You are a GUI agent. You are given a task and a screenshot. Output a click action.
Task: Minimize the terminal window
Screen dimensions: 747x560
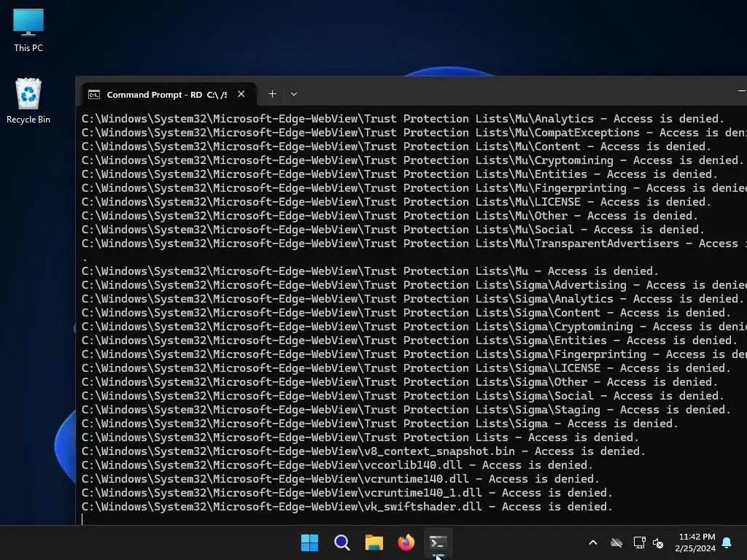pos(741,90)
